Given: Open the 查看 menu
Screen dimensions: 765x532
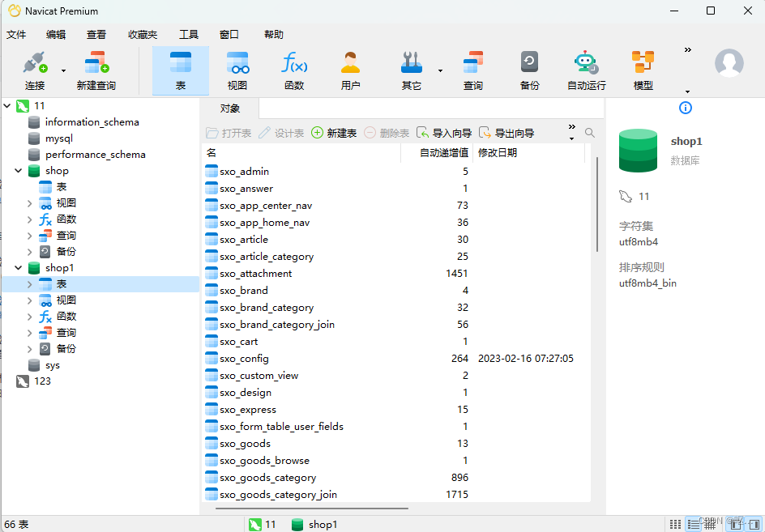Looking at the screenshot, I should click(96, 35).
